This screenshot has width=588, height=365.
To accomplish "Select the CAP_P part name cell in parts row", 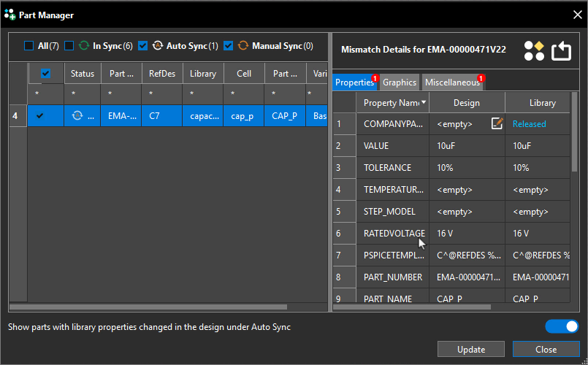I will [x=285, y=116].
